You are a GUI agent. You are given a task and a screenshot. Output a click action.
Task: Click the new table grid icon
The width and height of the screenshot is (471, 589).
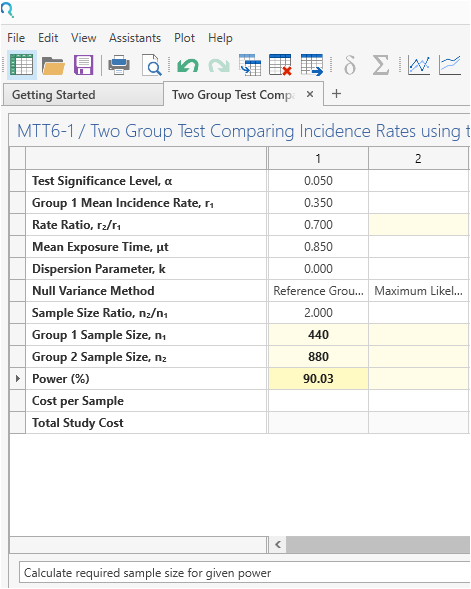click(x=21, y=65)
